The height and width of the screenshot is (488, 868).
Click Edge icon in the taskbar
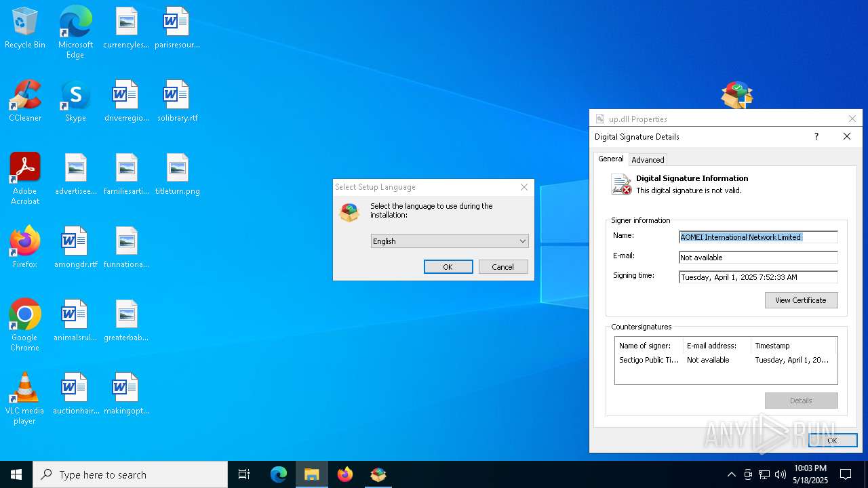click(x=279, y=474)
